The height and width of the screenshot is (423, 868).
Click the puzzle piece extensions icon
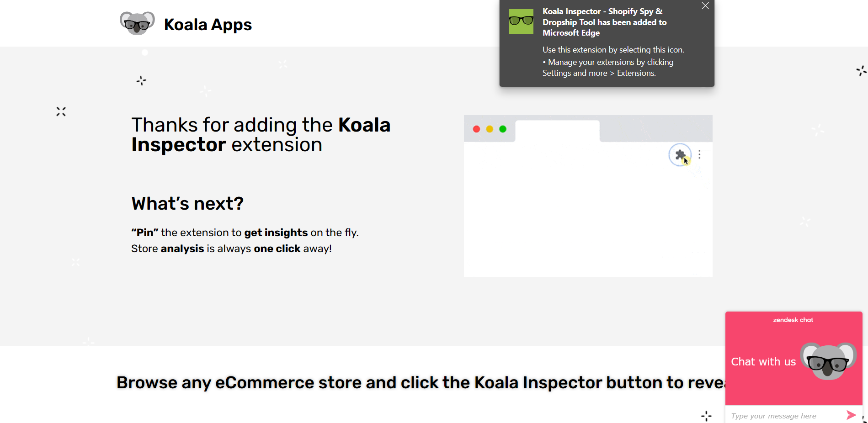[x=680, y=155]
